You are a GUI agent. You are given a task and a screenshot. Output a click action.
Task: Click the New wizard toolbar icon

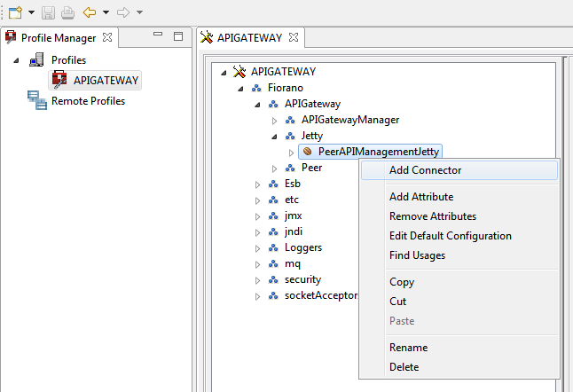[x=15, y=12]
